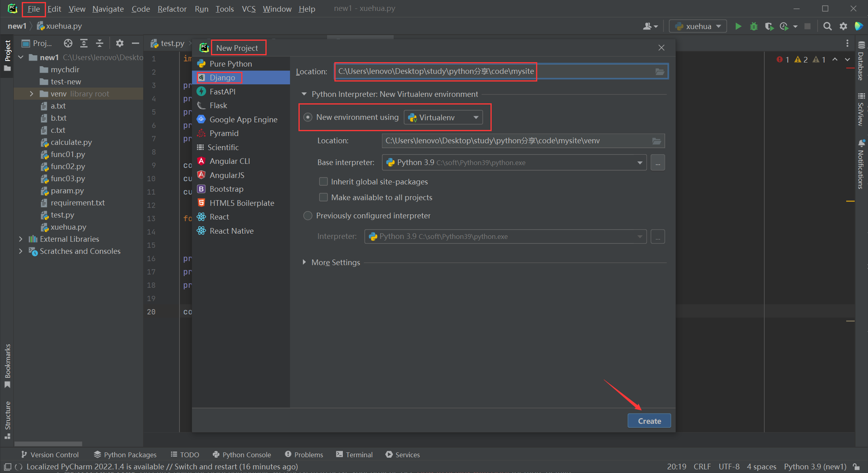Choose Pyramid project type

click(241, 134)
